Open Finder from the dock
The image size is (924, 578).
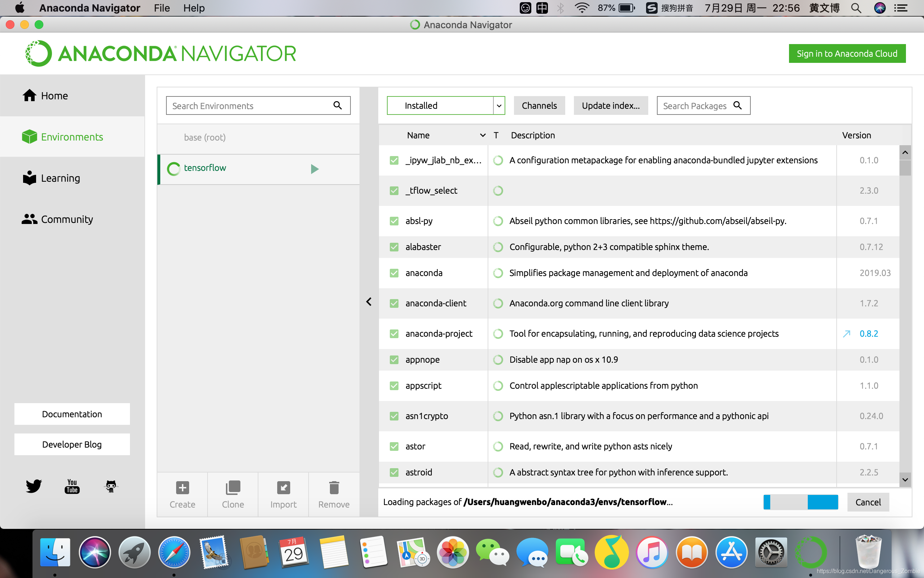point(55,552)
